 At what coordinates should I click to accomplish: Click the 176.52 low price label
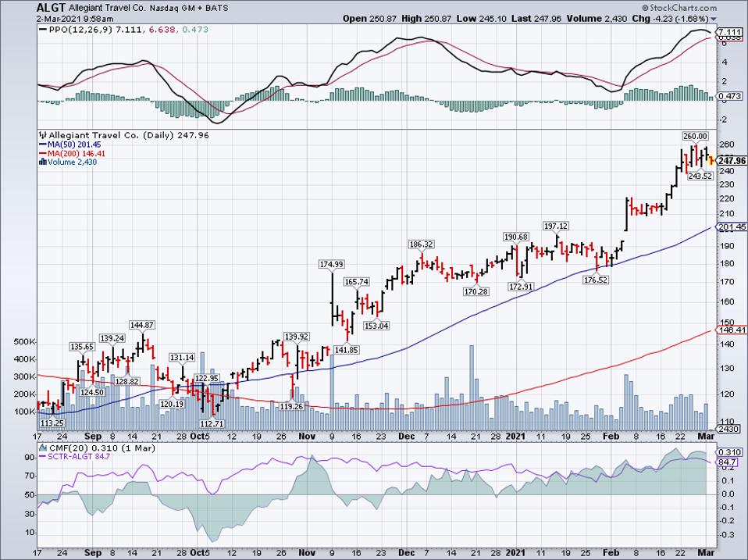596,280
